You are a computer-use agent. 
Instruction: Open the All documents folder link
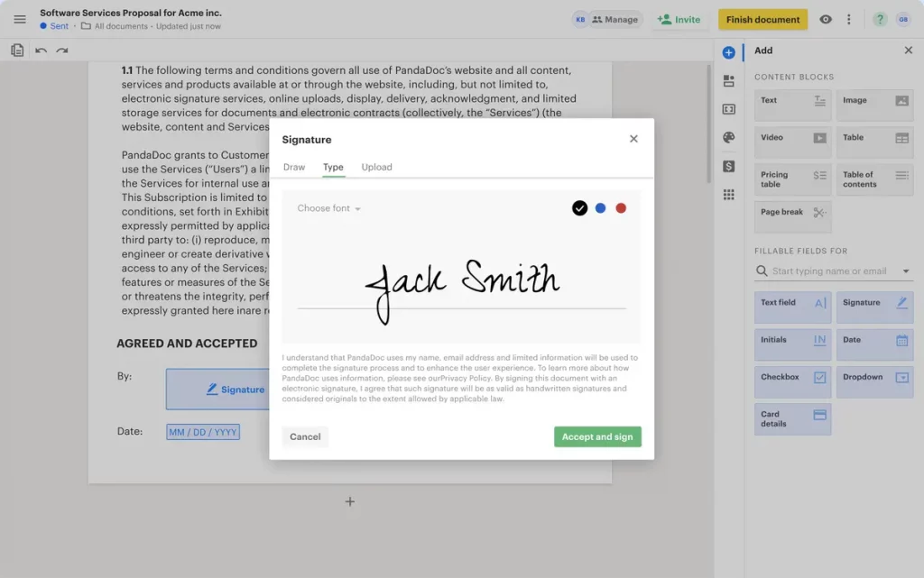click(x=115, y=26)
